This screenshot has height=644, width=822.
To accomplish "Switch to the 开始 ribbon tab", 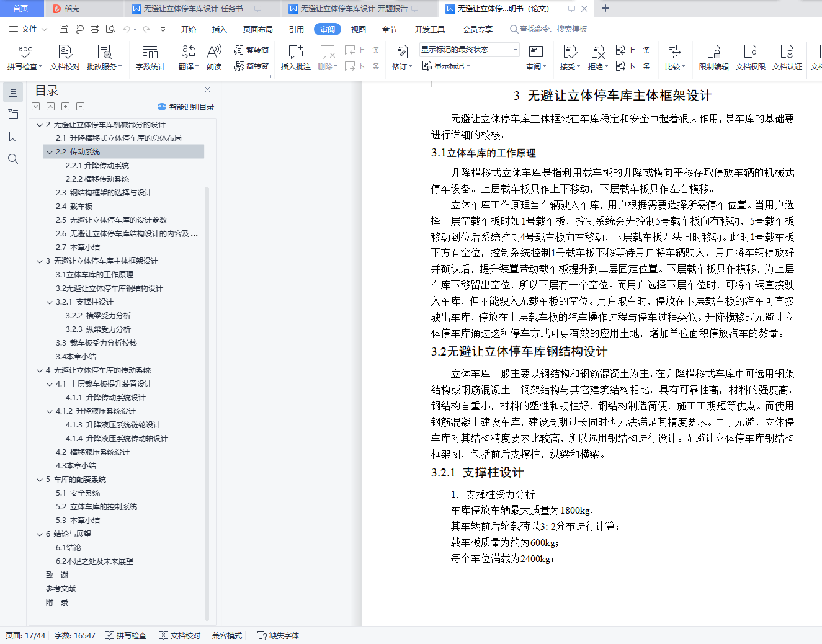I will click(189, 29).
